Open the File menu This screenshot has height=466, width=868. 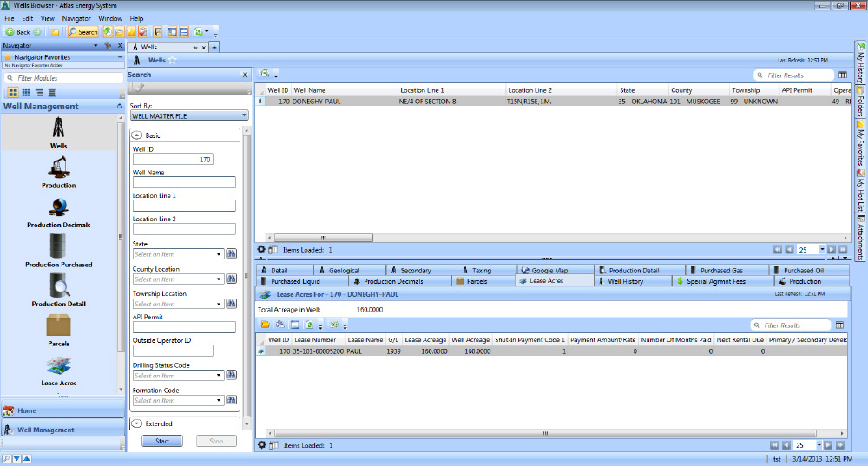[x=10, y=18]
